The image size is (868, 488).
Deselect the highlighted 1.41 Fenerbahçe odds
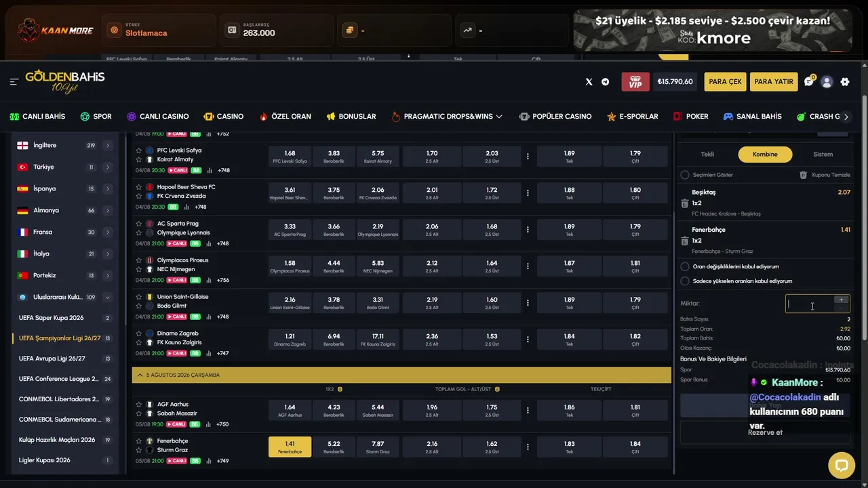tap(290, 447)
